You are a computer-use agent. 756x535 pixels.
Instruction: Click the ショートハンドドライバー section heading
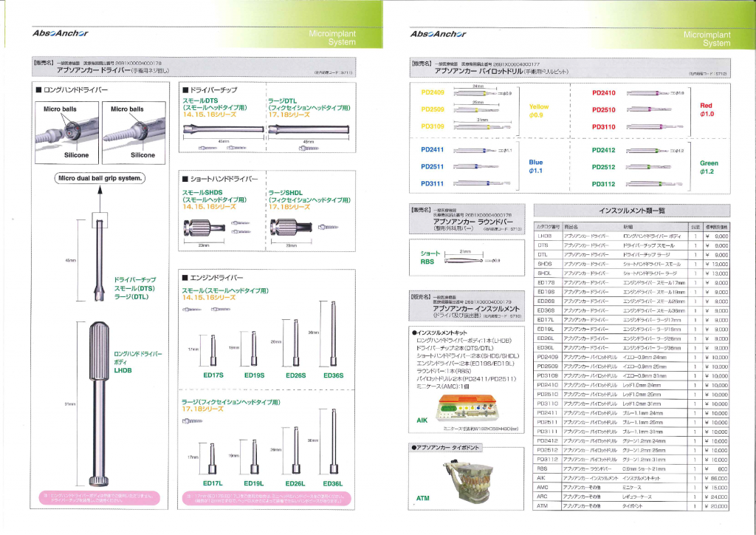[220, 179]
